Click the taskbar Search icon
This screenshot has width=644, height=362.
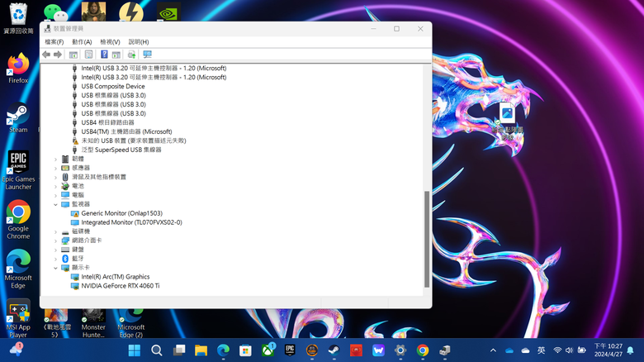click(x=157, y=350)
